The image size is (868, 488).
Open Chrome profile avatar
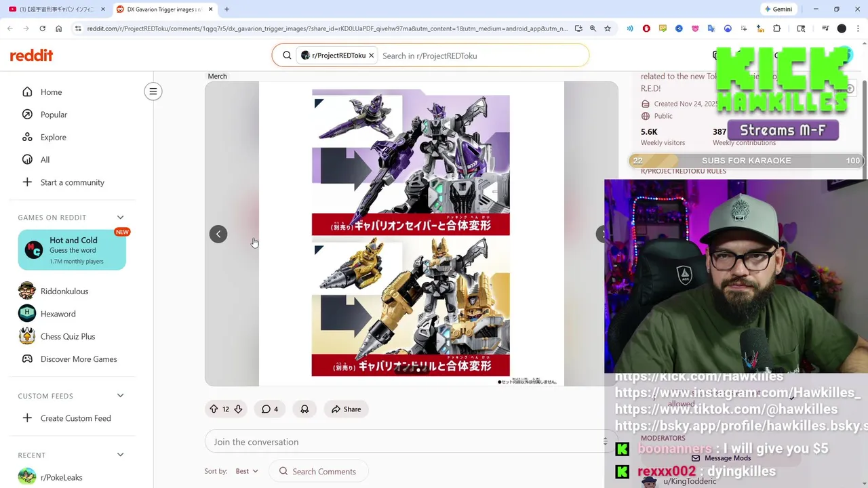click(842, 28)
